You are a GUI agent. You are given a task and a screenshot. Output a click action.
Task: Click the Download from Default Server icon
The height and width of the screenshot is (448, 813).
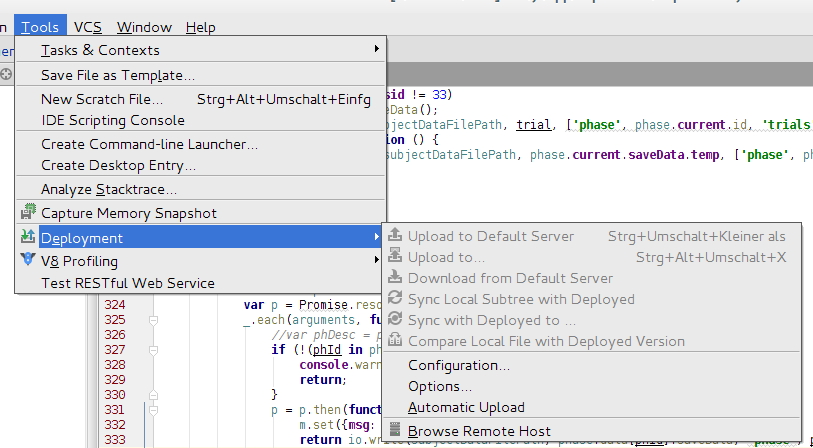click(396, 278)
